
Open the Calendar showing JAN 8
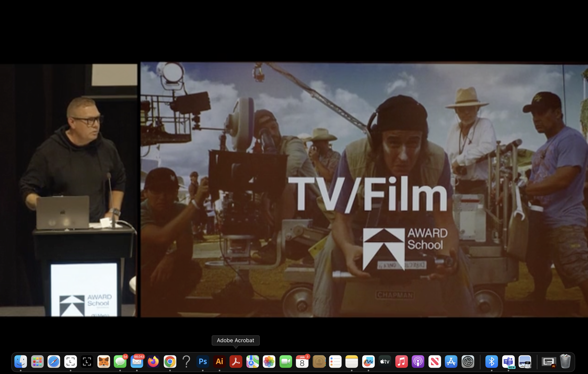pyautogui.click(x=302, y=362)
